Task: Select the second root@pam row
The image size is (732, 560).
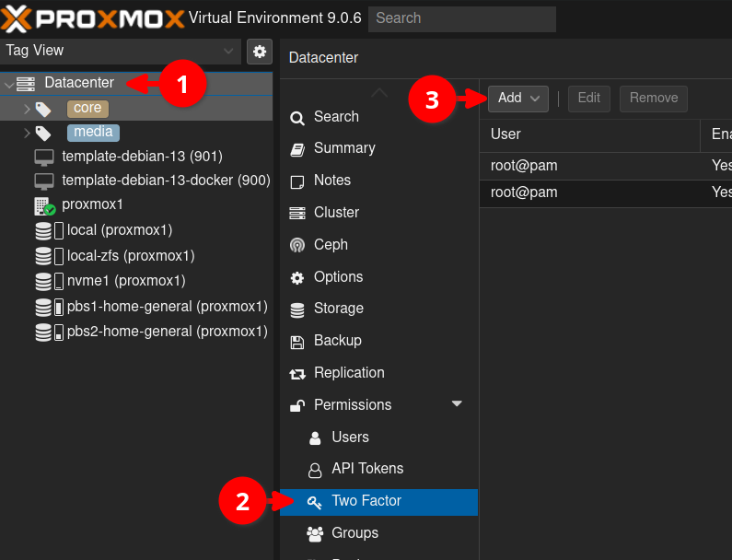Action: 606,192
